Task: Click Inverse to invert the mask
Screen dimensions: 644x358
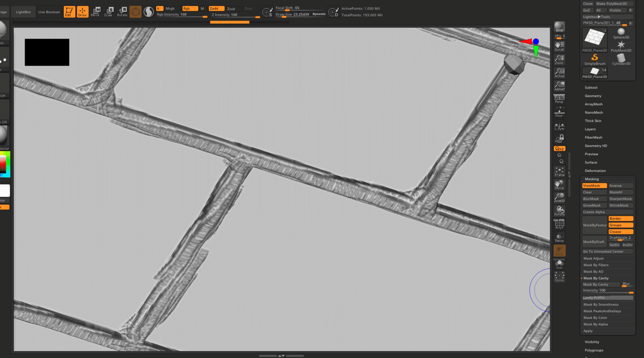Action: point(621,185)
